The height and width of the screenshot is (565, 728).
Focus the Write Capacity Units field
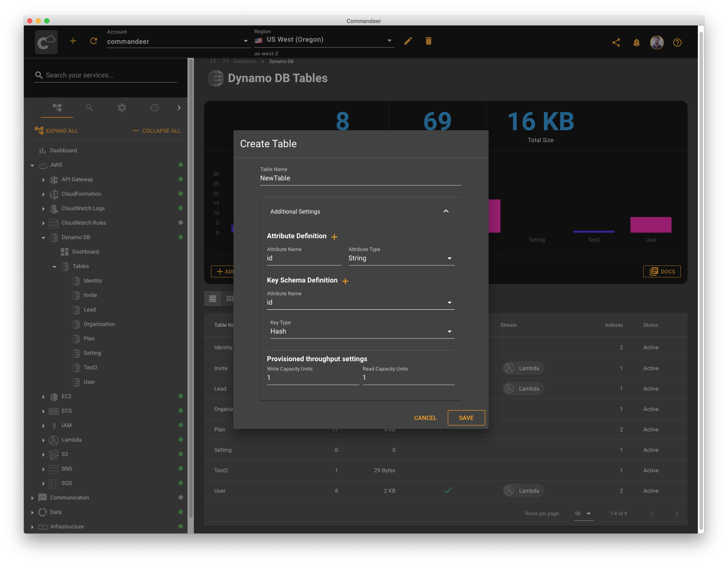313,378
